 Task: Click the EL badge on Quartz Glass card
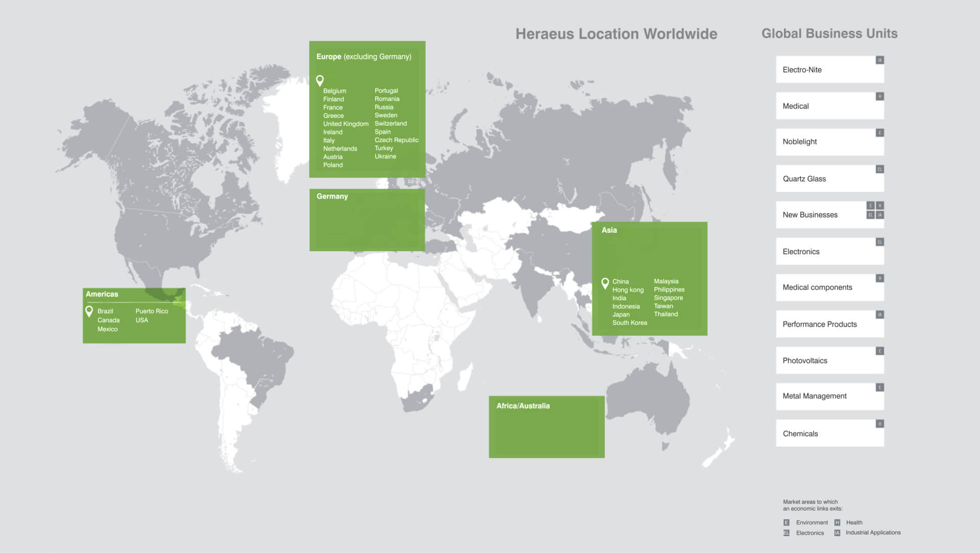pos(879,169)
